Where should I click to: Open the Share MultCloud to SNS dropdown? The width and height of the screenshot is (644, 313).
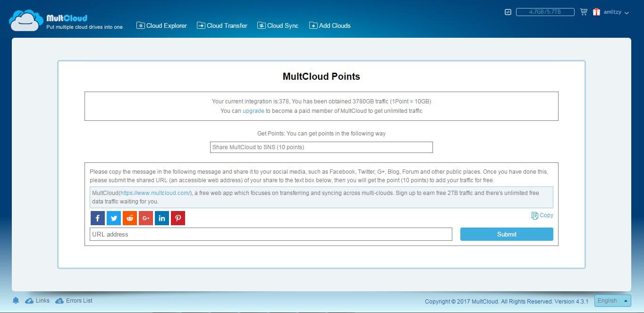click(322, 147)
